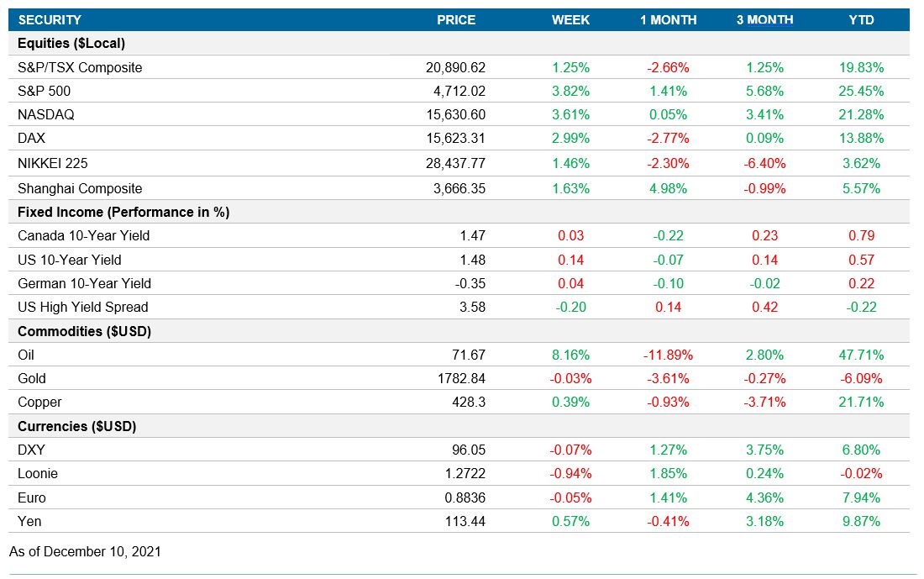Viewport: 924px width, 579px height.
Task: Click the Copper row label
Action: click(x=39, y=403)
